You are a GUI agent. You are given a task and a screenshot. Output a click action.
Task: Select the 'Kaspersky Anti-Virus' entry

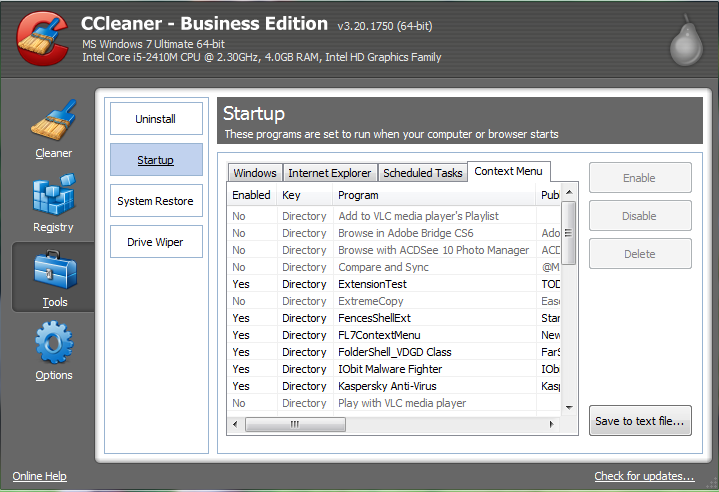pyautogui.click(x=394, y=386)
